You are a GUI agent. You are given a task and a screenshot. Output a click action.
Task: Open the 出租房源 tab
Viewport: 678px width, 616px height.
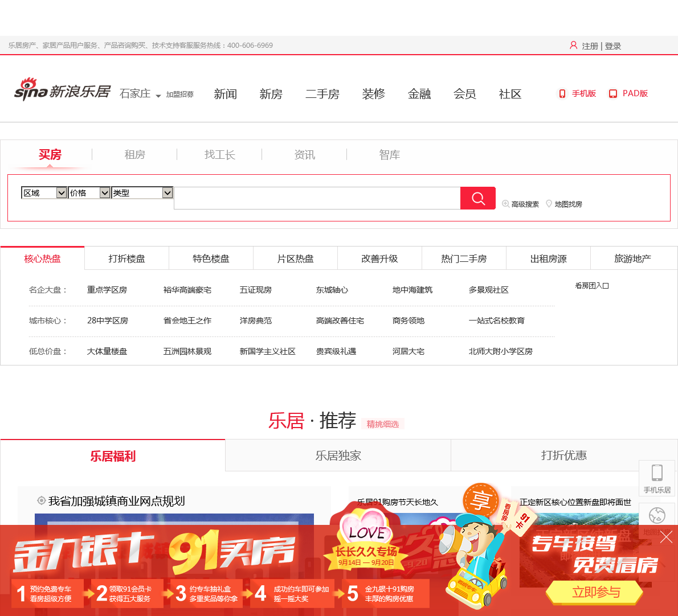coord(548,258)
